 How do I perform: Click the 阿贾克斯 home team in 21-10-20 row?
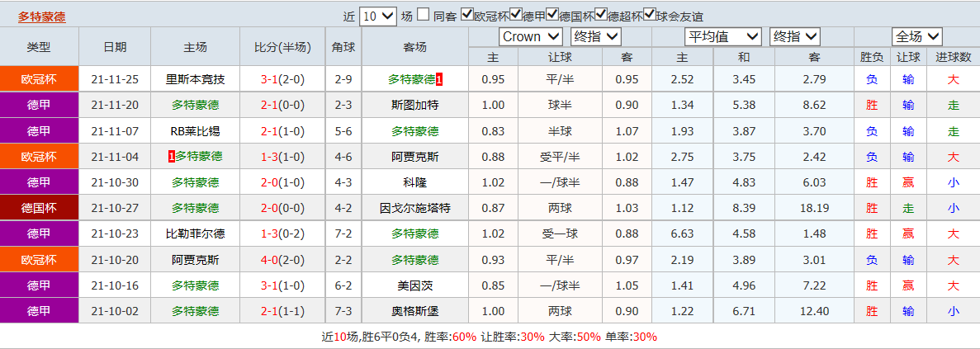195,260
